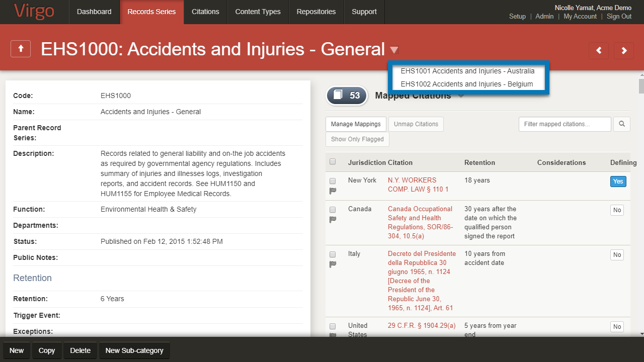Go to previous record series arrow
The height and width of the screenshot is (362, 644).
(x=599, y=50)
